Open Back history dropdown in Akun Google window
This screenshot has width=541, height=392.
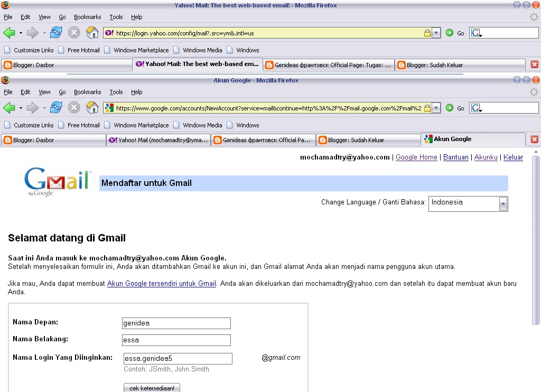click(21, 108)
